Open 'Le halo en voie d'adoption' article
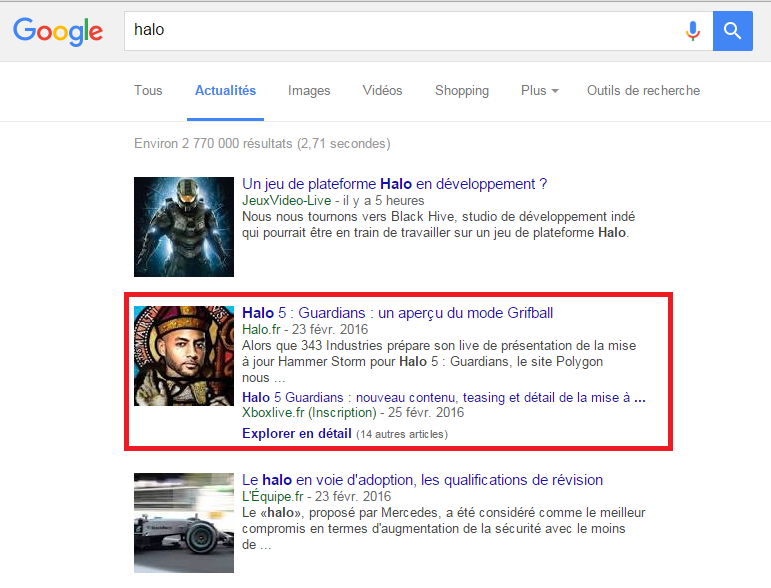 click(x=422, y=480)
